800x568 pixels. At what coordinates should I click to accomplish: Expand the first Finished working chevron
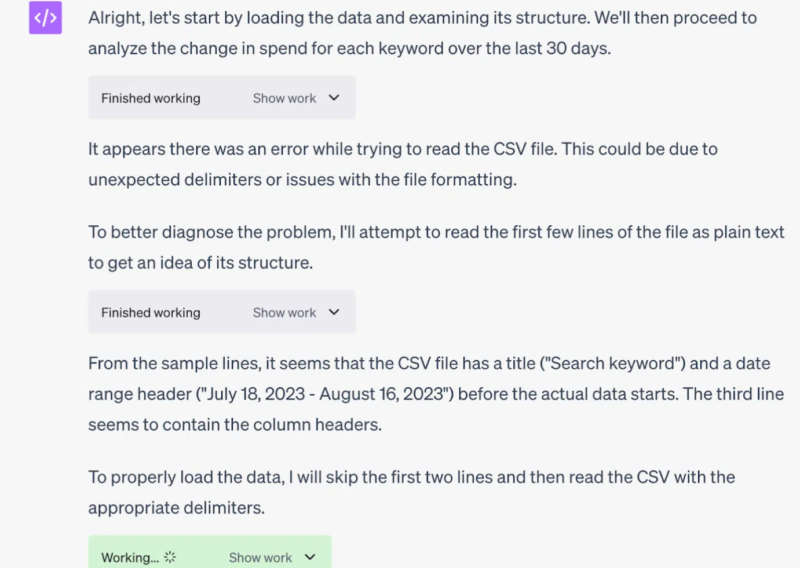click(334, 98)
